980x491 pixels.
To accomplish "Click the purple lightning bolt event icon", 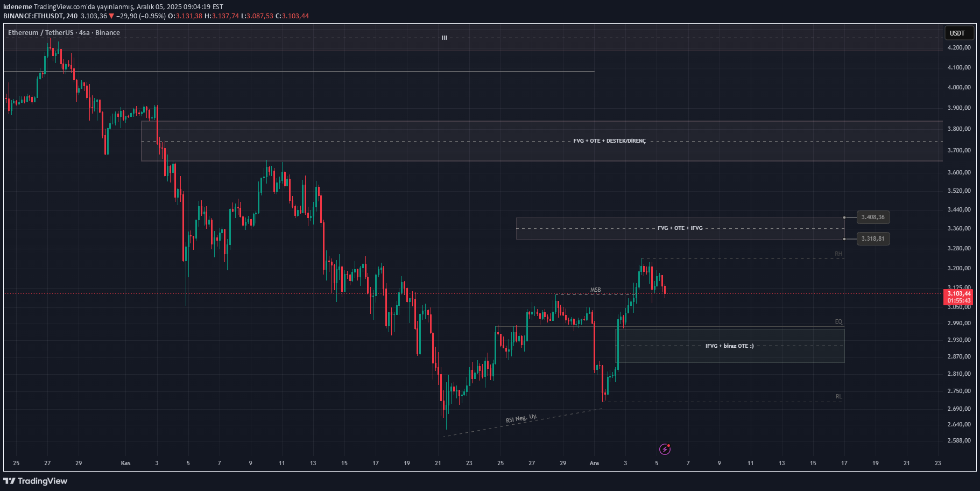I will pyautogui.click(x=665, y=449).
